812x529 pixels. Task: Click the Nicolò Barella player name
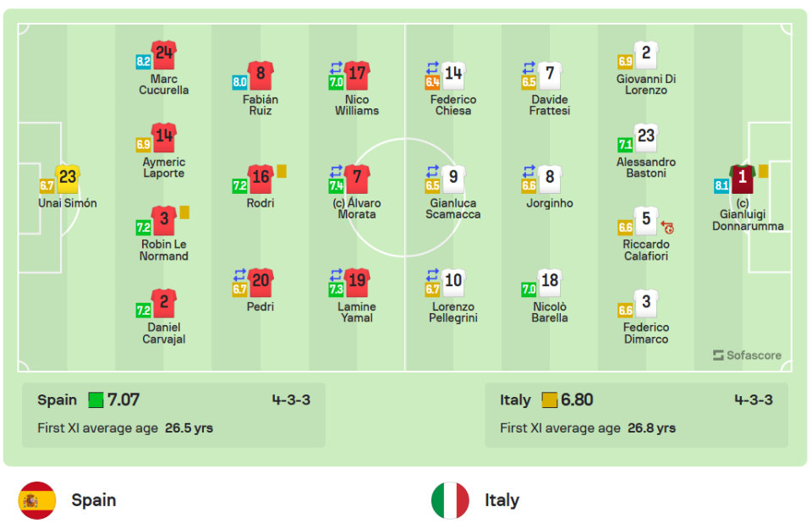pos(550,312)
